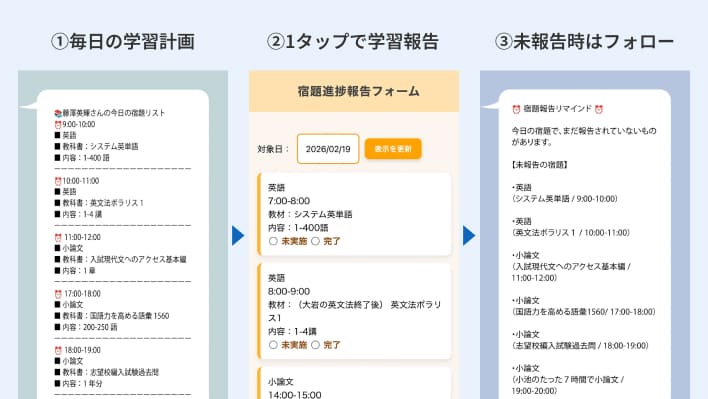Click the alarm clock icon next to 11:00-12:00

click(x=58, y=237)
